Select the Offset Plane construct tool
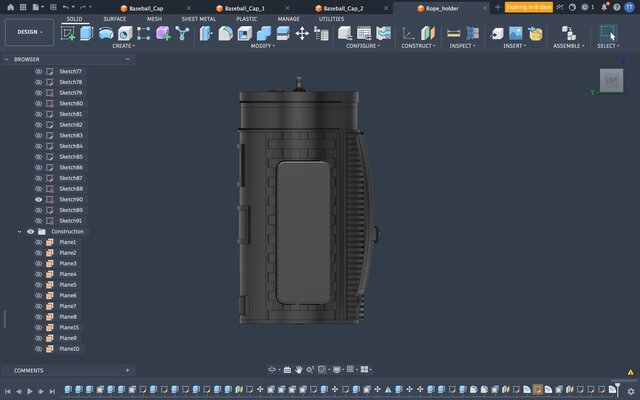Image resolution: width=640 pixels, height=400 pixels. click(408, 33)
